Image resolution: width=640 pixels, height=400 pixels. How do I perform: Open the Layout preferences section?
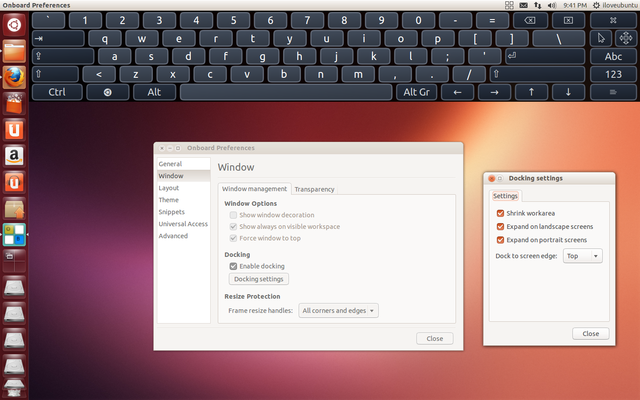coord(184,188)
